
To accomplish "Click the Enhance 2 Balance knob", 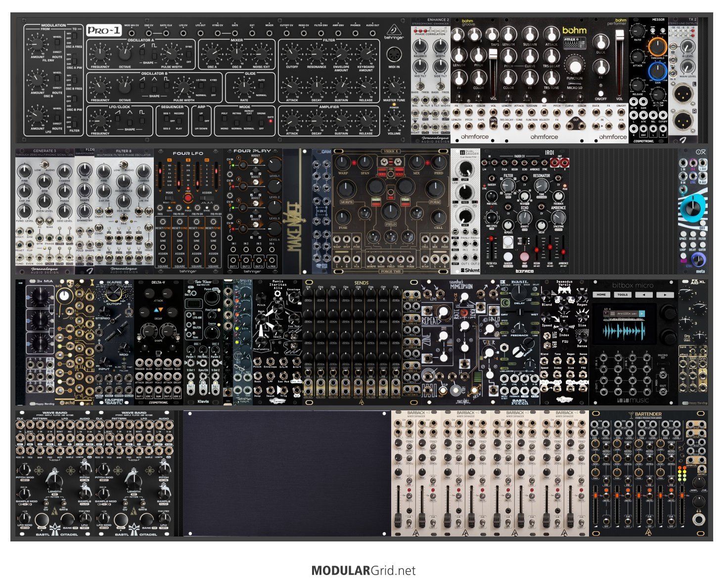I will pyautogui.click(x=420, y=45).
